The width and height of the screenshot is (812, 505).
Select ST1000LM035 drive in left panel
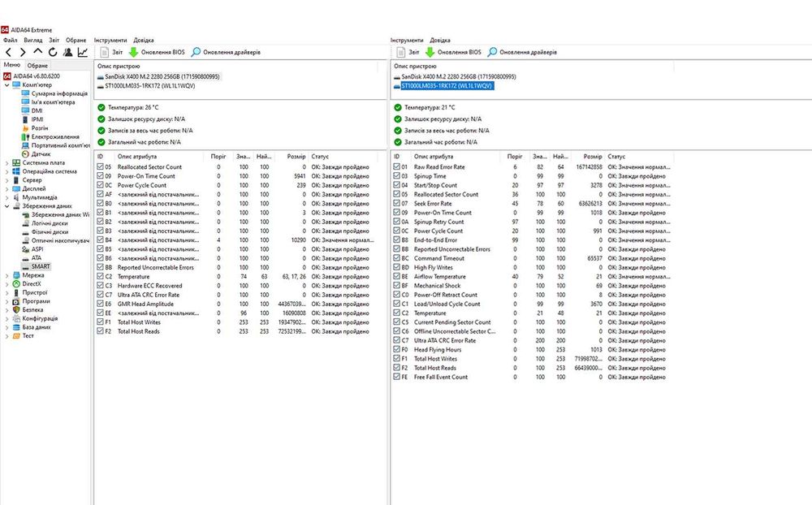149,86
